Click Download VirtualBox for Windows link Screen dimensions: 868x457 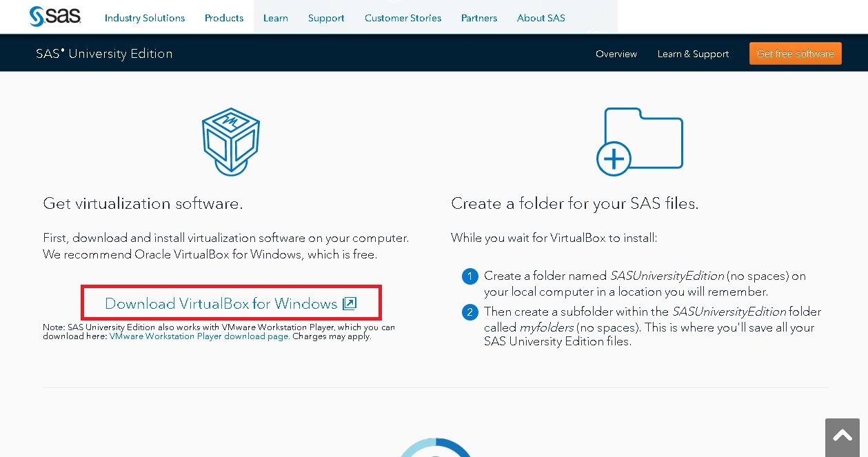pos(221,303)
